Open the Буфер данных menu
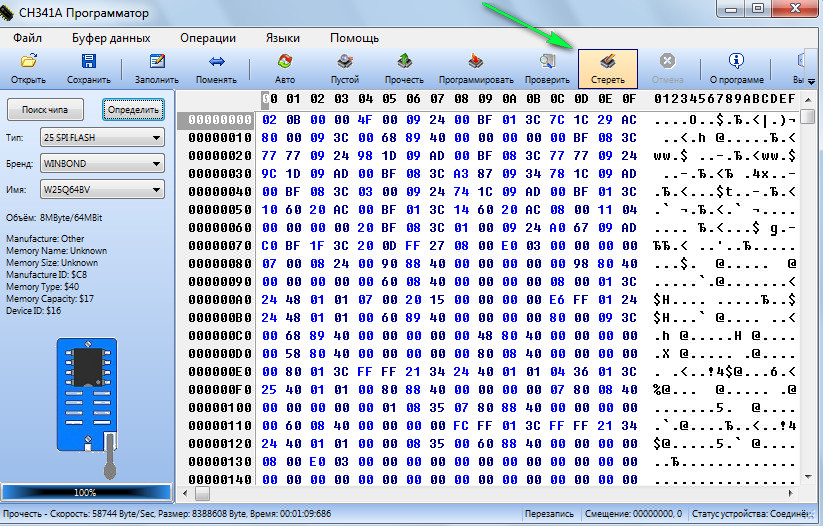The width and height of the screenshot is (823, 526). tap(111, 38)
